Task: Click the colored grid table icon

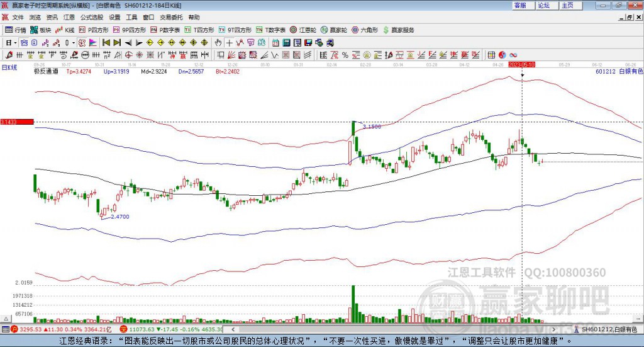Action: (x=491, y=55)
